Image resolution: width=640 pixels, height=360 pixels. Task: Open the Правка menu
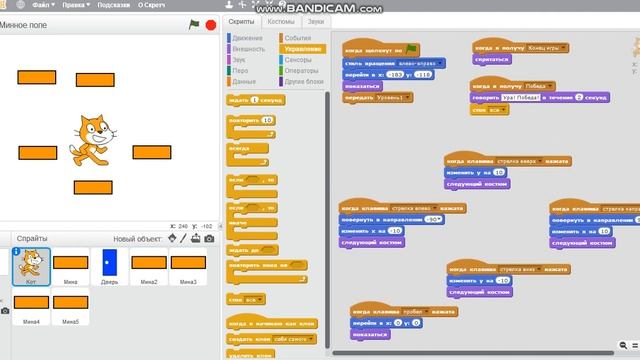pyautogui.click(x=76, y=5)
